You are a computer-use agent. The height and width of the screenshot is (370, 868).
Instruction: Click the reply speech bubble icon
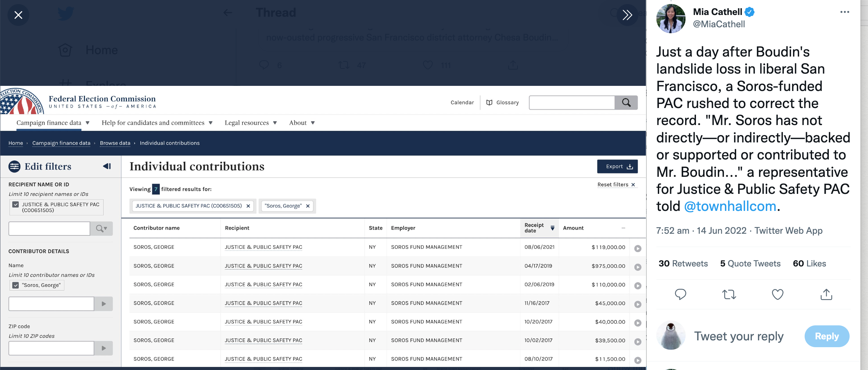(x=680, y=294)
